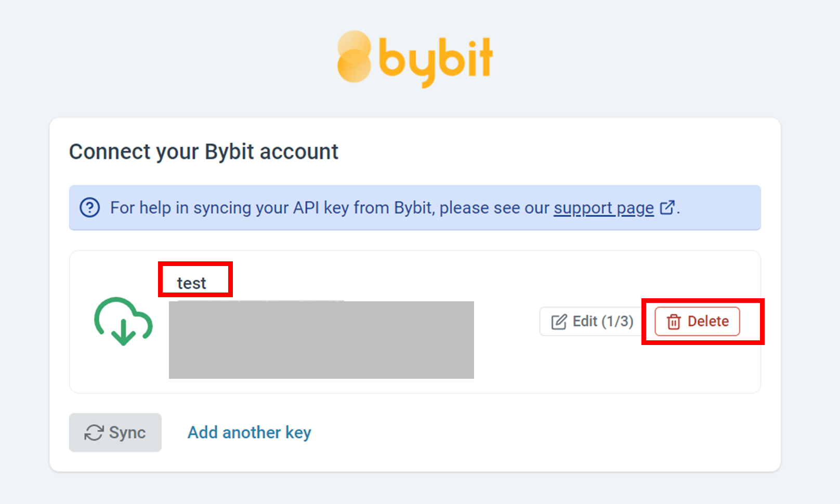Image resolution: width=840 pixels, height=504 pixels.
Task: Click the question mark help icon
Action: [x=89, y=207]
